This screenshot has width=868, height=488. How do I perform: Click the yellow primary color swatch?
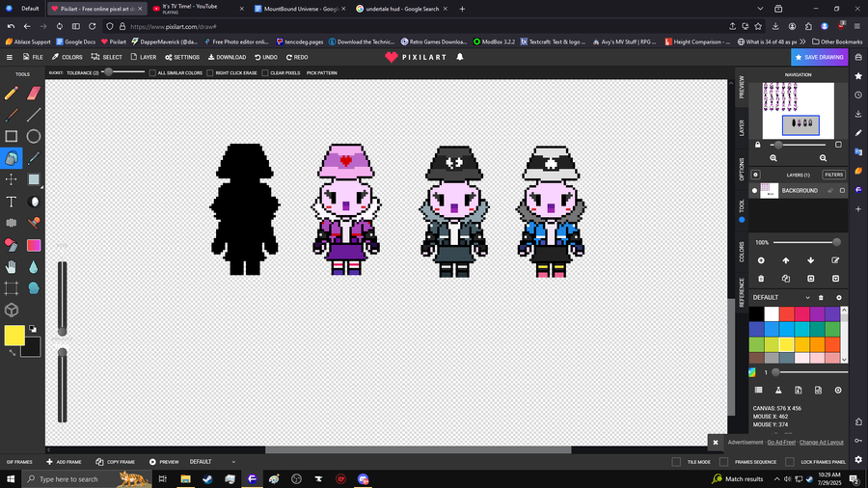[x=14, y=336]
